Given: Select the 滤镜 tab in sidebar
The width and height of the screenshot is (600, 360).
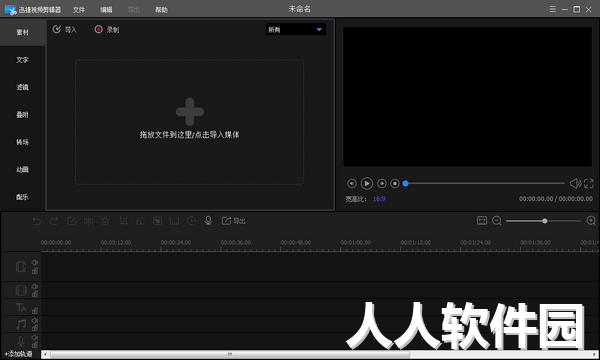Looking at the screenshot, I should point(23,87).
